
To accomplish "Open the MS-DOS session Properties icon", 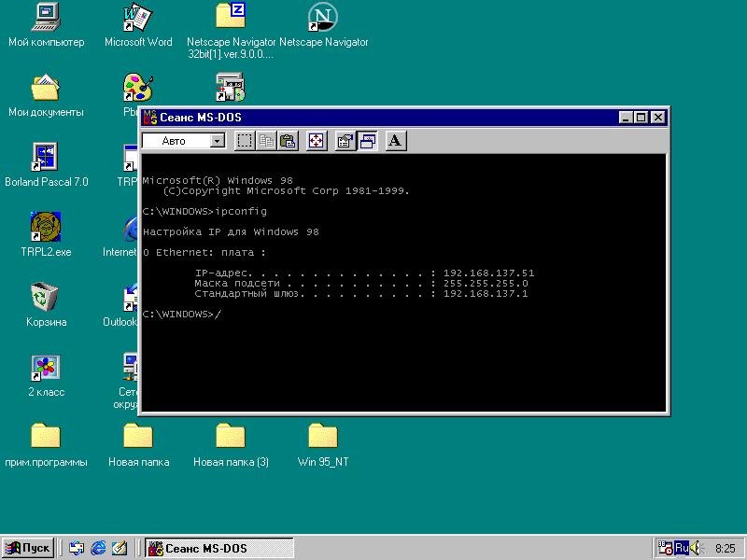I will 345,140.
